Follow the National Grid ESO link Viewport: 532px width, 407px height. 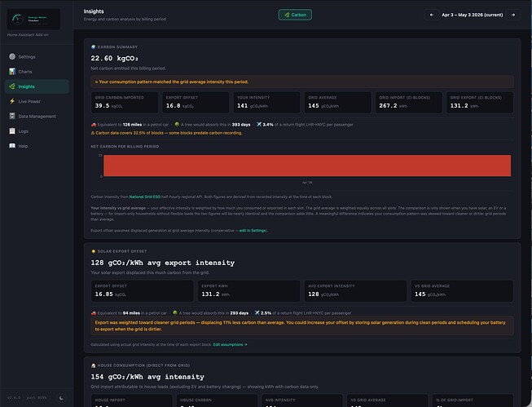[145, 197]
